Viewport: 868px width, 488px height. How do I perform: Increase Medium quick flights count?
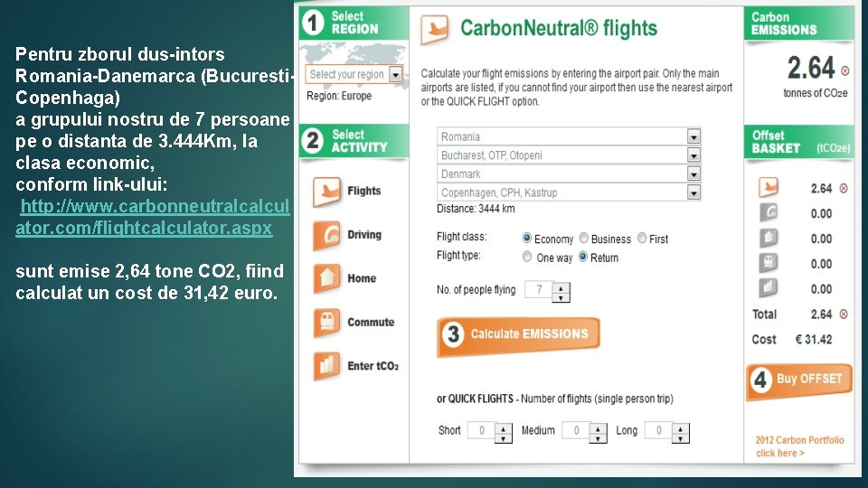coord(598,428)
